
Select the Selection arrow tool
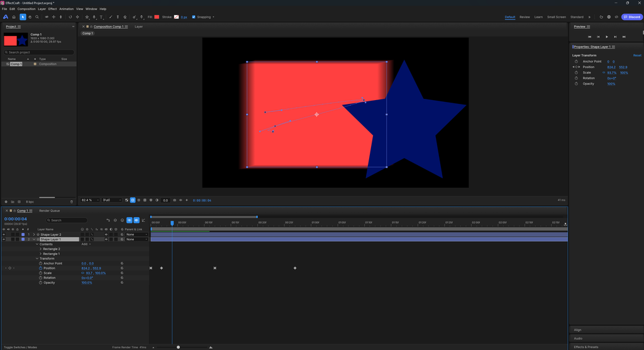[x=23, y=17]
